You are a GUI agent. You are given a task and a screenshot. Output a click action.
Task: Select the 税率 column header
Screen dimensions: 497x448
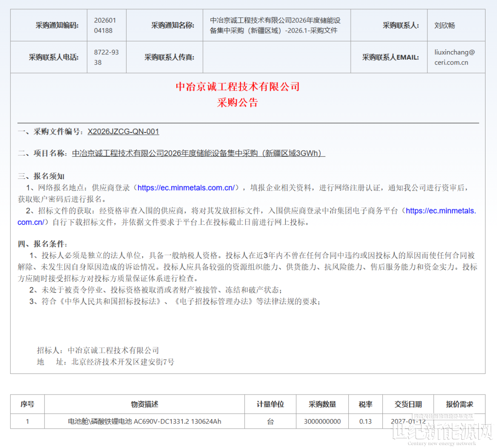pos(365,404)
